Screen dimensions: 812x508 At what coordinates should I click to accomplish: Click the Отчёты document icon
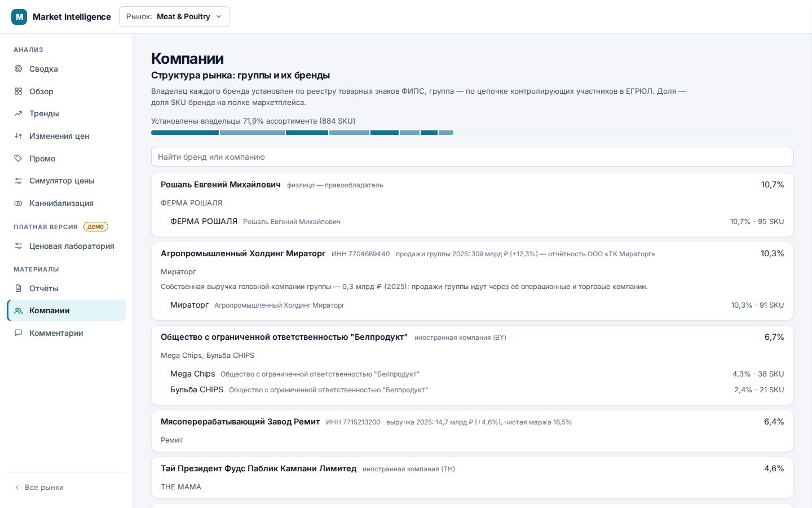click(19, 288)
